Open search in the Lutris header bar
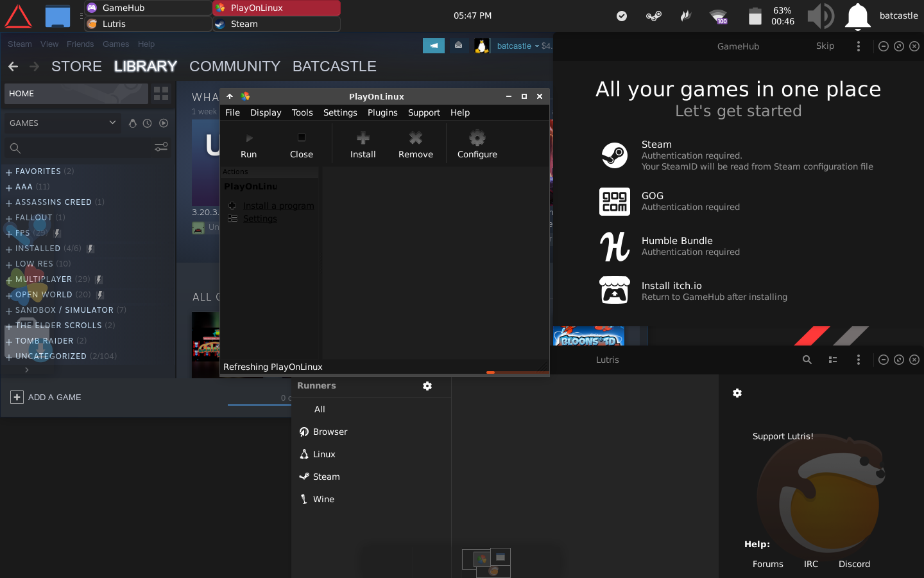The width and height of the screenshot is (924, 578). point(807,360)
